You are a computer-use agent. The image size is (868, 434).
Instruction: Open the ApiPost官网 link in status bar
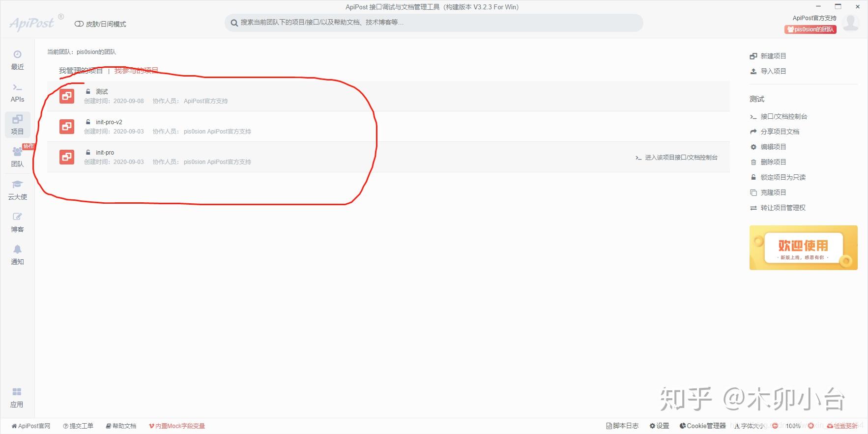[31, 426]
